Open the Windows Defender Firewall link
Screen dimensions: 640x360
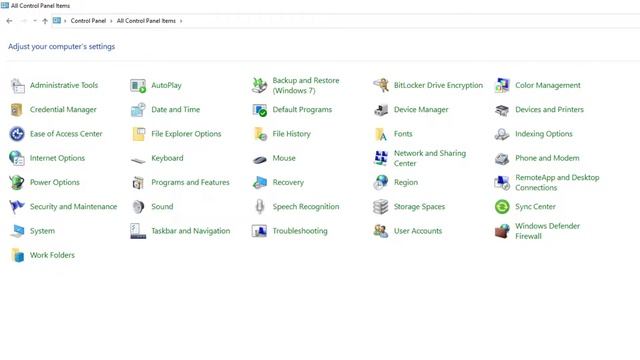coord(547,231)
